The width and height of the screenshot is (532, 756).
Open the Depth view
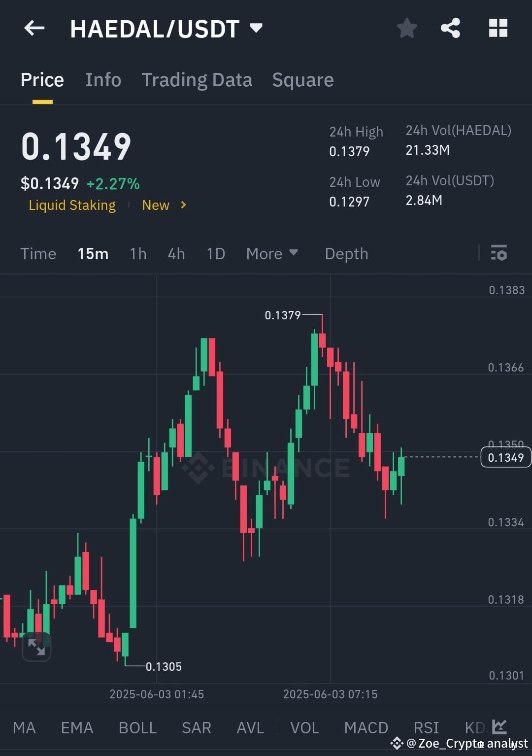point(346,253)
